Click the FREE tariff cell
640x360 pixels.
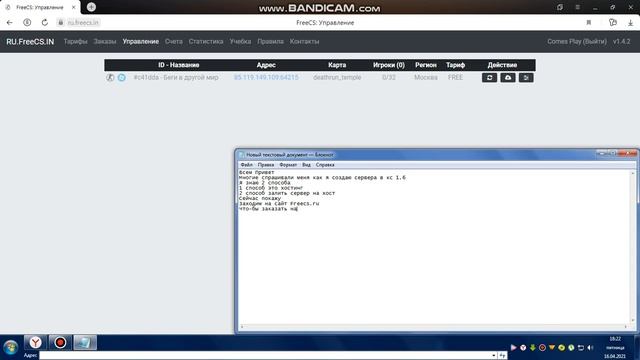pos(455,77)
